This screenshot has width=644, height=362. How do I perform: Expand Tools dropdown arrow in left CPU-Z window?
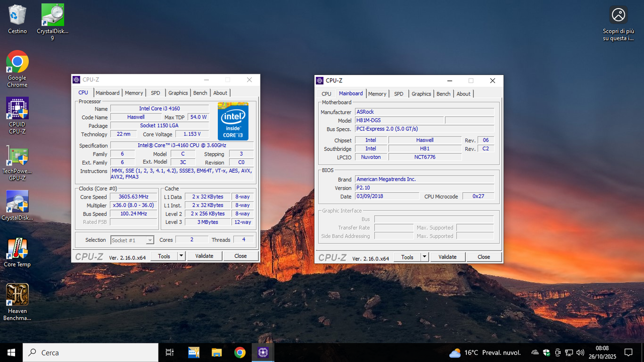pyautogui.click(x=181, y=256)
